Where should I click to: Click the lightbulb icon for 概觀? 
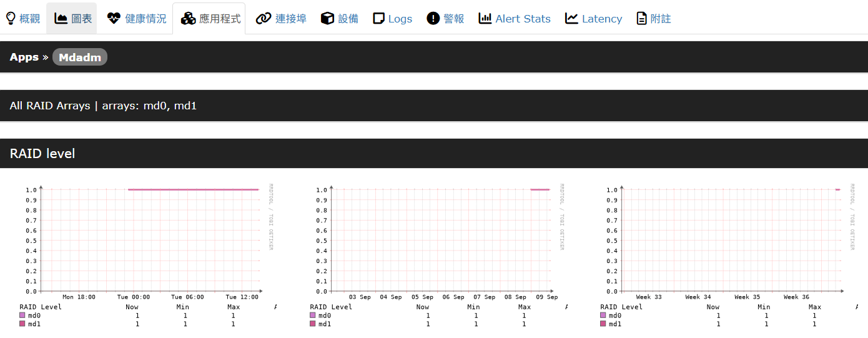(x=11, y=19)
